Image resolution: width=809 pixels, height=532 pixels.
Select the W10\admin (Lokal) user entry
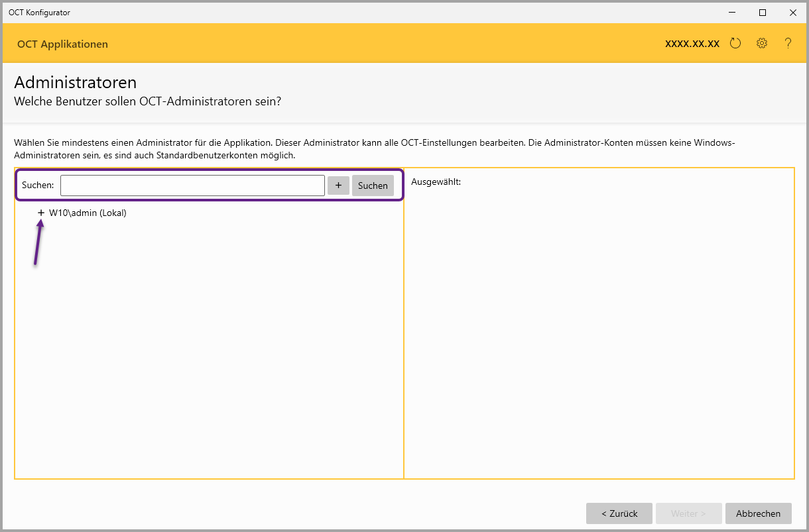88,213
